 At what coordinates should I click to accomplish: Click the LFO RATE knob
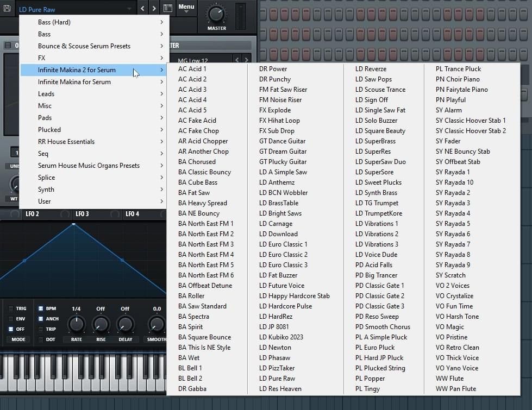pos(76,324)
